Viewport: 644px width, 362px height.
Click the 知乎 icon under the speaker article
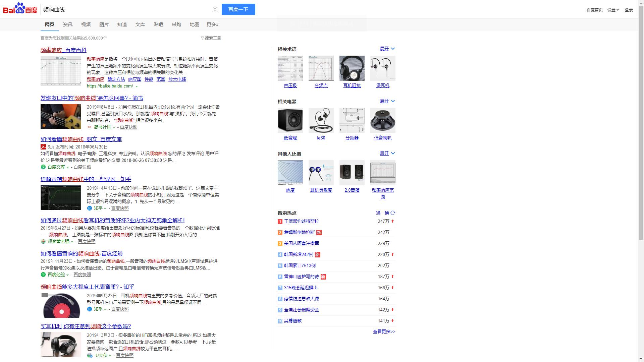pos(89,208)
